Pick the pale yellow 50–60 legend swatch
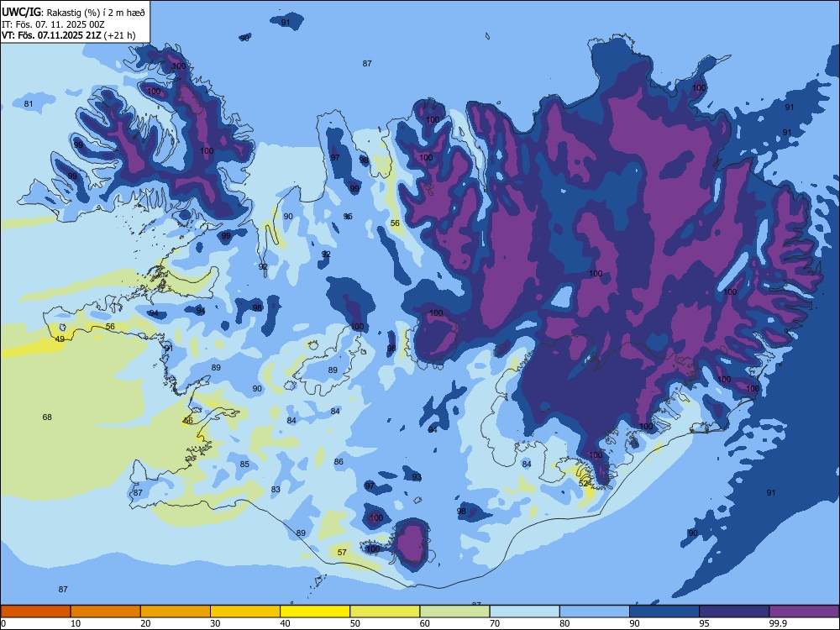Screen dimensions: 840x630 [x=385, y=612]
